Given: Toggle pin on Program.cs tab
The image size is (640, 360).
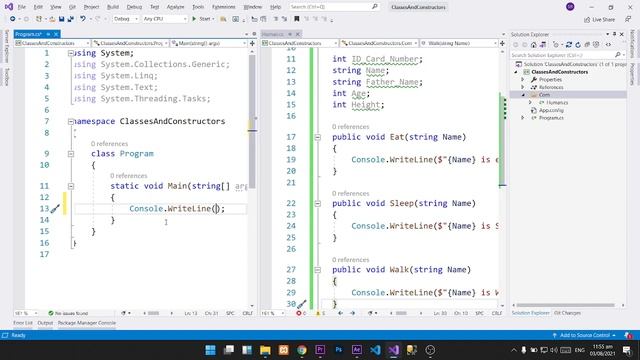Looking at the screenshot, I should (x=48, y=34).
